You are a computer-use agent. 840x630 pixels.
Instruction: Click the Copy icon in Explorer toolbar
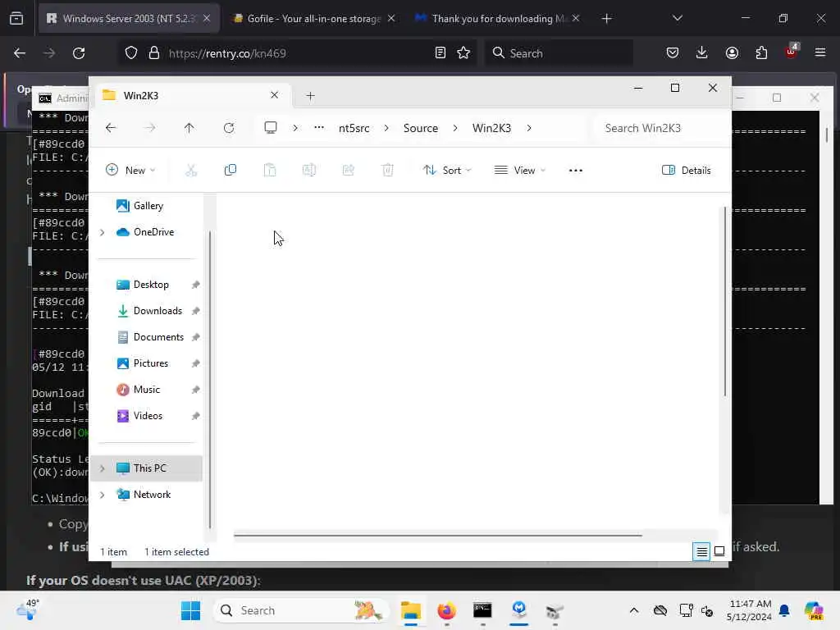tap(231, 171)
